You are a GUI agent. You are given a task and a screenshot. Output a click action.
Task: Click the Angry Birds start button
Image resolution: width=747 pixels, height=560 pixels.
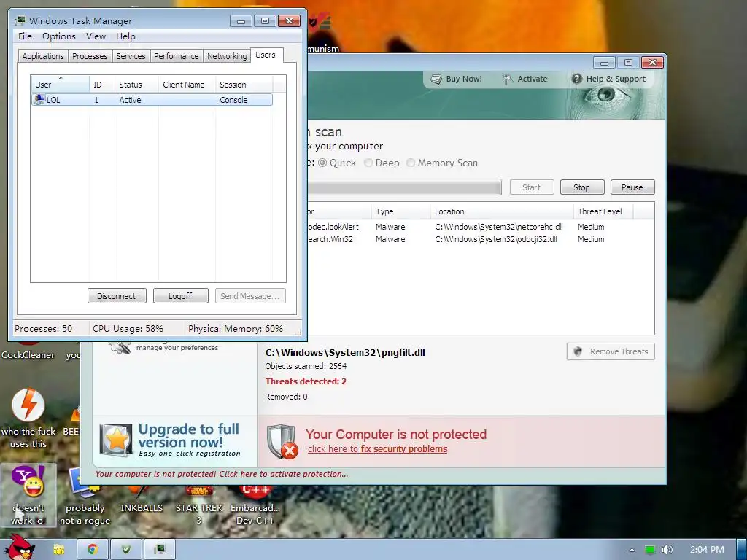click(x=20, y=548)
